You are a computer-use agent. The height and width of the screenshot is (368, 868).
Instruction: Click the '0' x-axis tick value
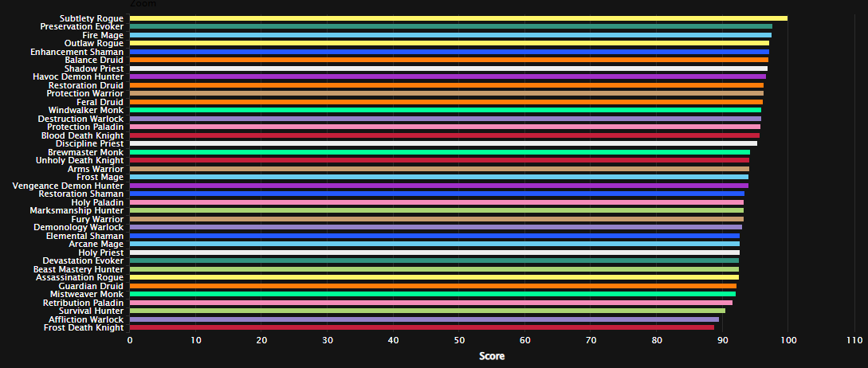(x=130, y=341)
